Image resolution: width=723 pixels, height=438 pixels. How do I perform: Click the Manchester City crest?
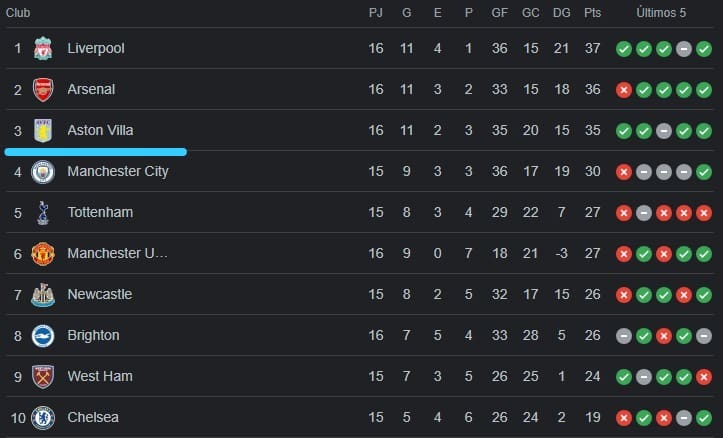pyautogui.click(x=42, y=171)
